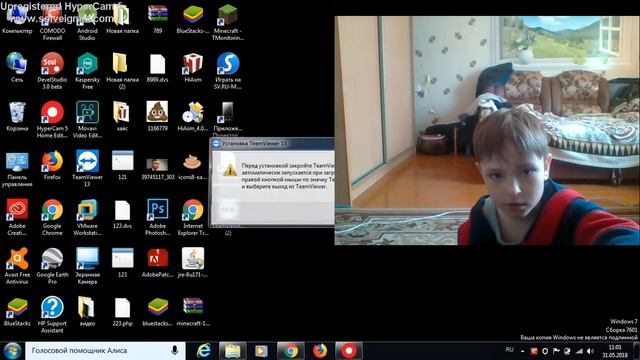This screenshot has width=640, height=360.
Task: Open Internet Explorer from the taskbar
Action: [203, 351]
